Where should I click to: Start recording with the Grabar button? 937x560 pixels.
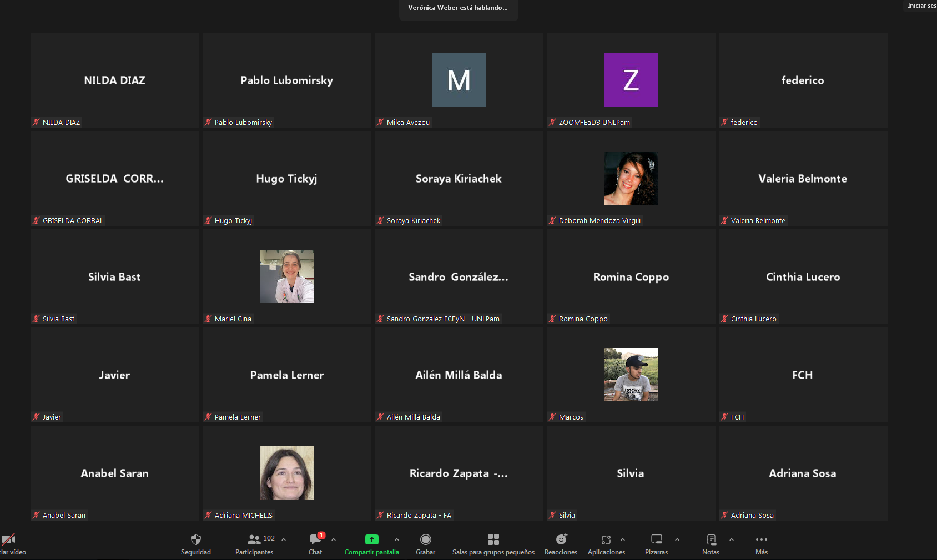(425, 544)
